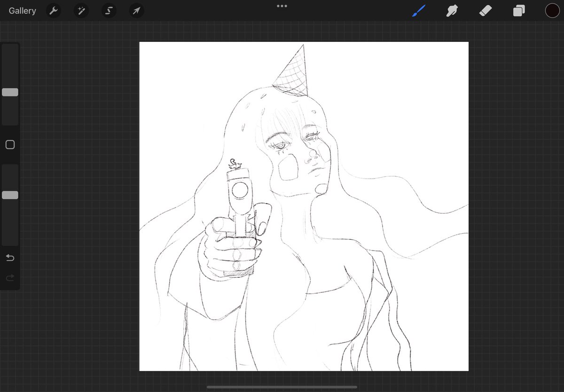Tap the three-dot multitasking menu
This screenshot has width=564, height=392.
282,6
